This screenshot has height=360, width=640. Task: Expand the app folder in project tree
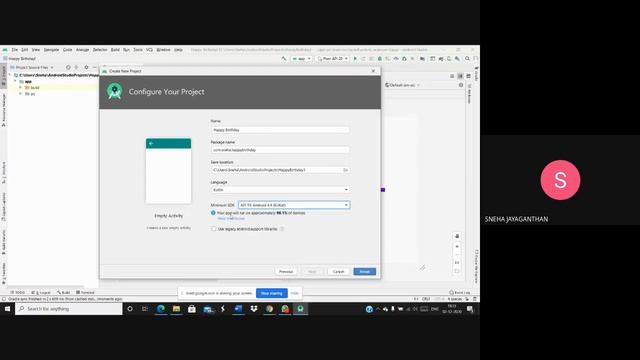pyautogui.click(x=16, y=81)
